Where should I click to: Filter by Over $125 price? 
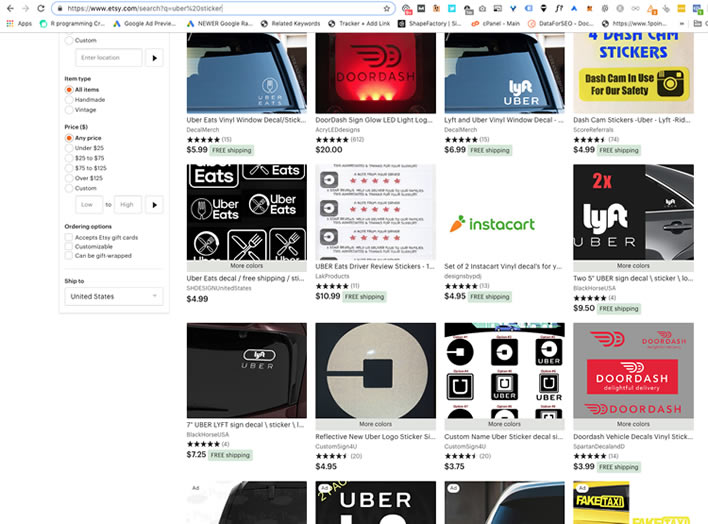[x=69, y=178]
